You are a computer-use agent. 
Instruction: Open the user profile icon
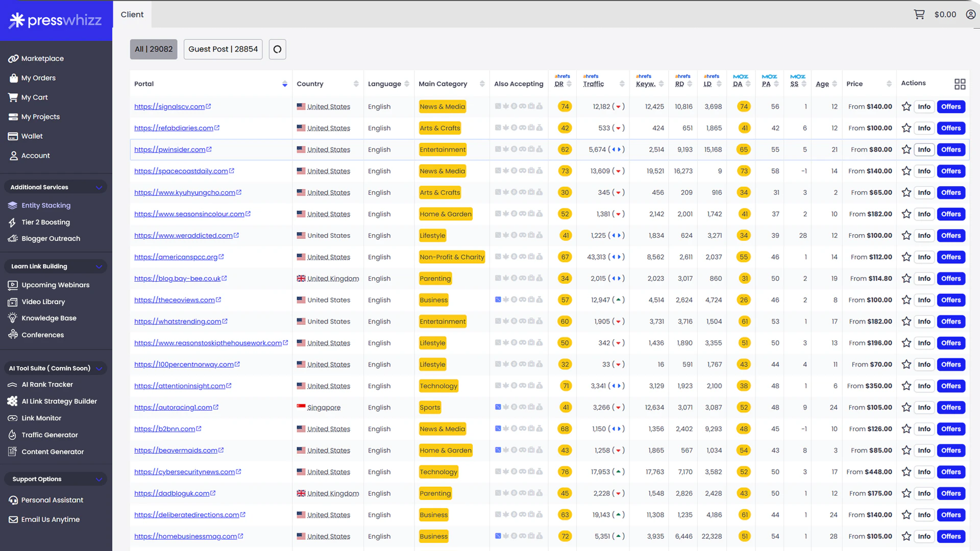tap(971, 14)
